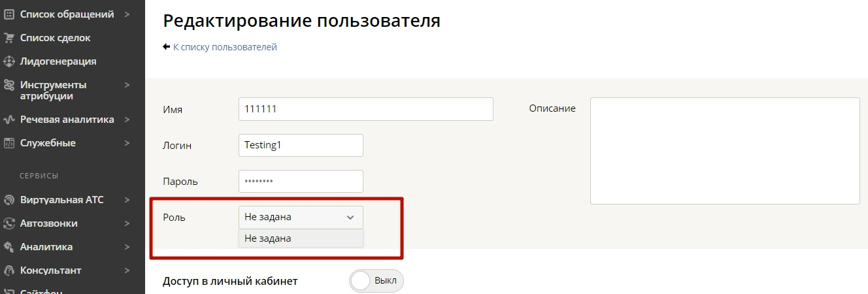Click the Автозвонки headset icon
Viewport: 868px width, 294px height.
click(x=9, y=223)
